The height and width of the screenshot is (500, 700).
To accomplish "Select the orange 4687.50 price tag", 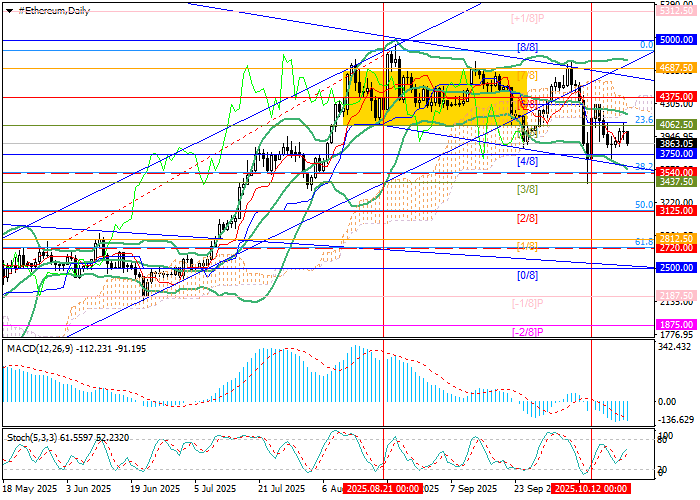I will point(676,69).
